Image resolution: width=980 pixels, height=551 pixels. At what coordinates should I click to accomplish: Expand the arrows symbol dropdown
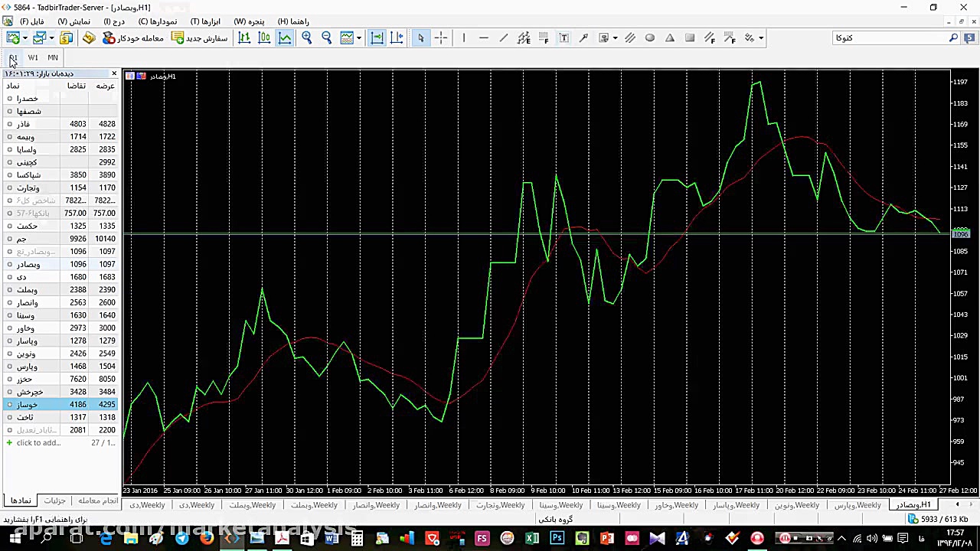(x=615, y=38)
